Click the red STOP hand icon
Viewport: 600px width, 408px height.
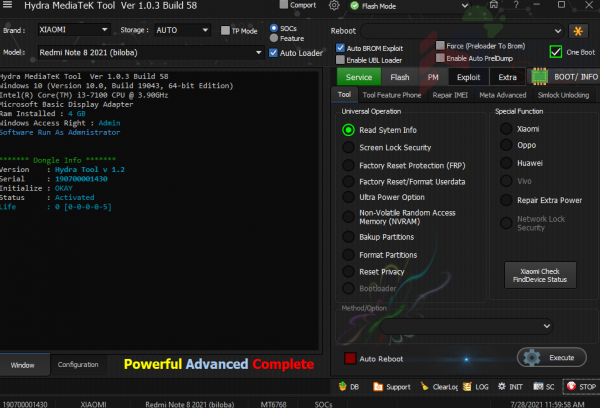coord(571,387)
